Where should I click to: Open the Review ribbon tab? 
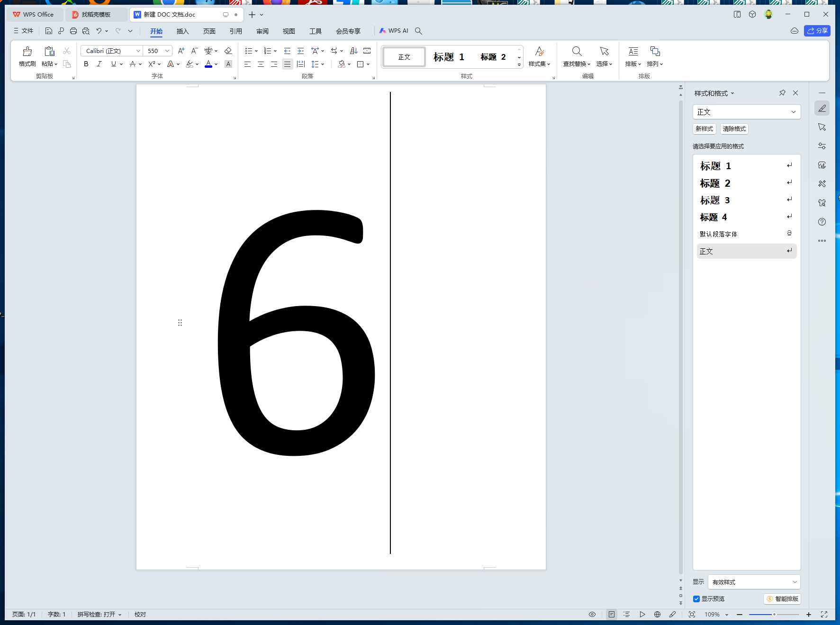pyautogui.click(x=262, y=31)
